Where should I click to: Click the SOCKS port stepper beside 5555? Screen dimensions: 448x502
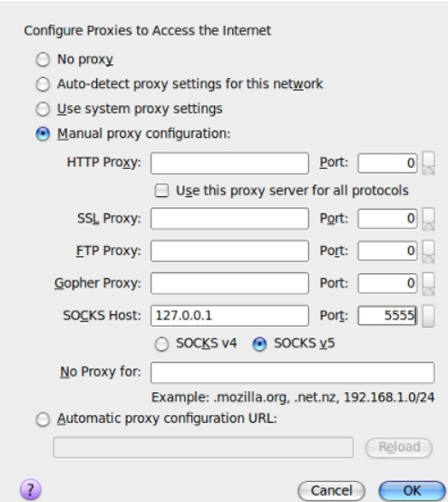pos(428,316)
